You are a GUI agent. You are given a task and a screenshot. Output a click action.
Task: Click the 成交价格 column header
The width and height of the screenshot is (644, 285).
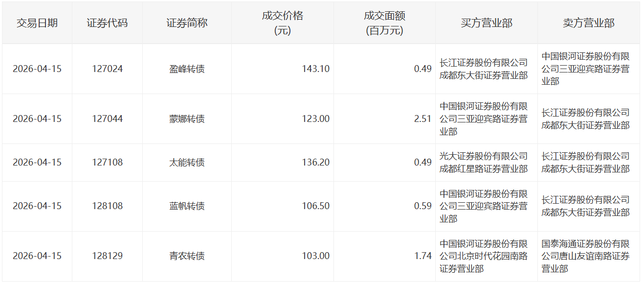283,23
